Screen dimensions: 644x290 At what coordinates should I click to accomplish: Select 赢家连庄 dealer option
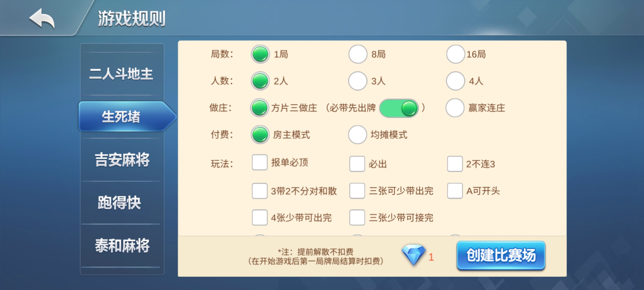pos(455,108)
